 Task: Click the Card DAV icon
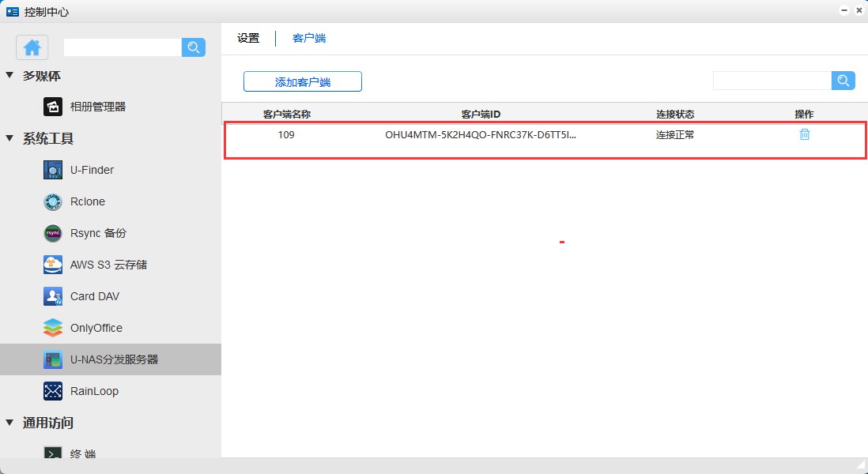point(53,296)
